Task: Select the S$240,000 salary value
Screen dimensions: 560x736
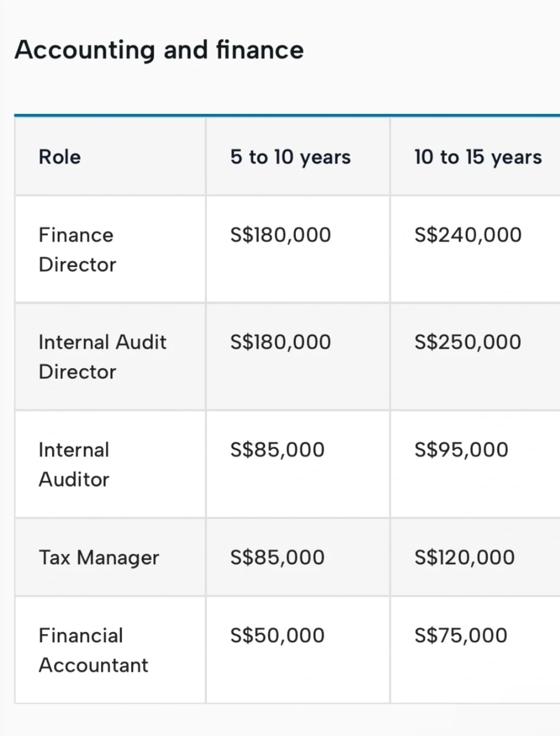Action: [x=468, y=235]
